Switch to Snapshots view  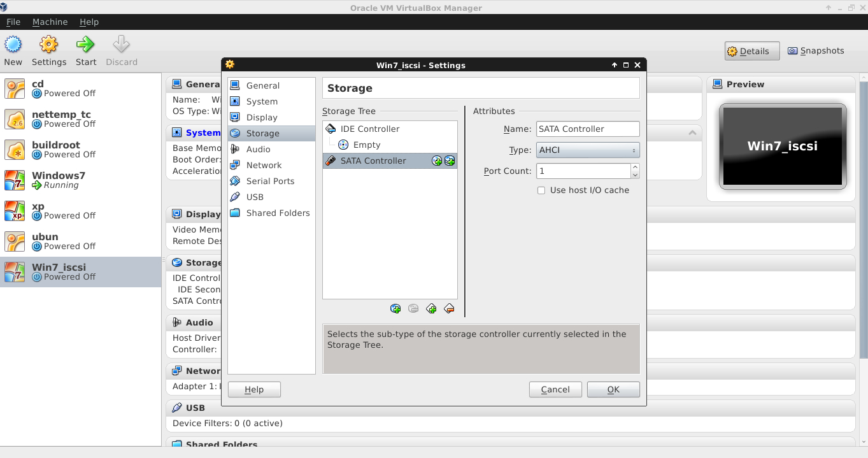(816, 51)
